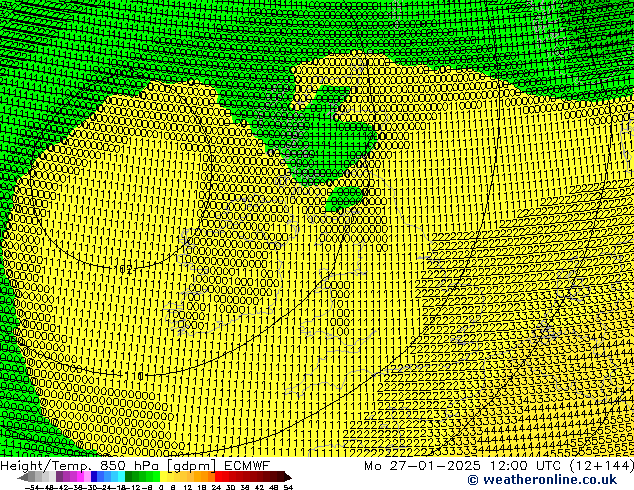This screenshot has width=634, height=490.
Task: Select the cyan swatch in the legend
Action: (117, 477)
